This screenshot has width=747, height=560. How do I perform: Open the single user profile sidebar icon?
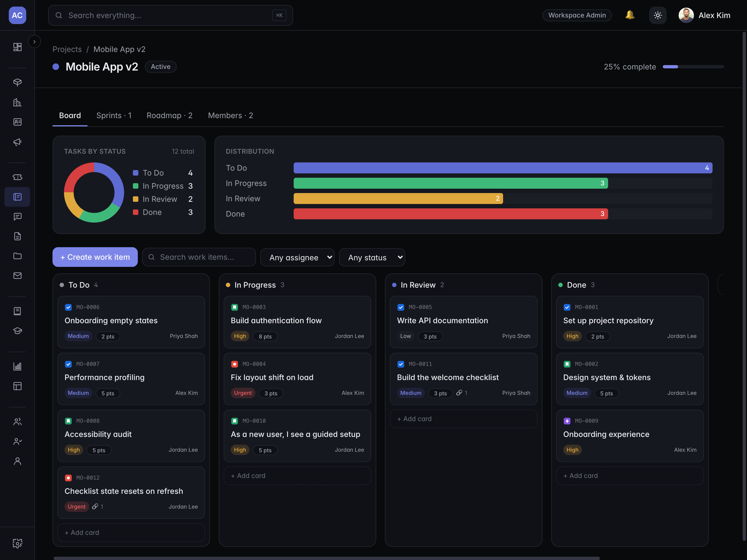(x=17, y=461)
